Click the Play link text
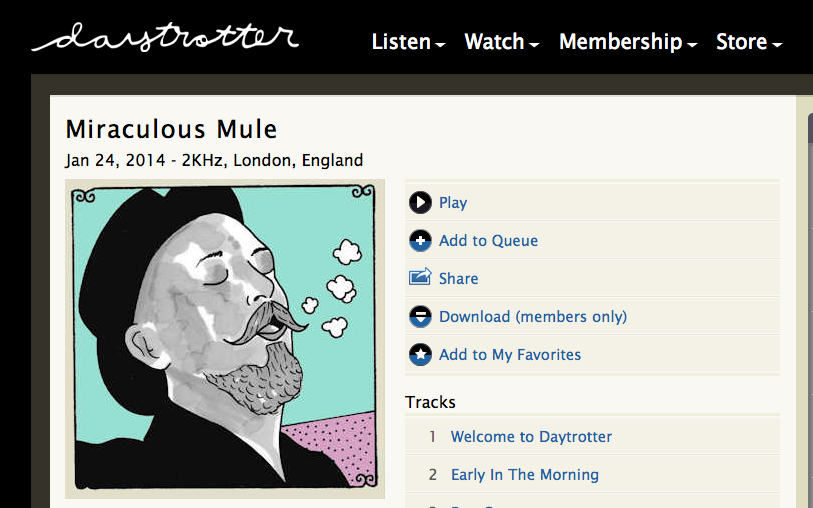 click(x=453, y=203)
